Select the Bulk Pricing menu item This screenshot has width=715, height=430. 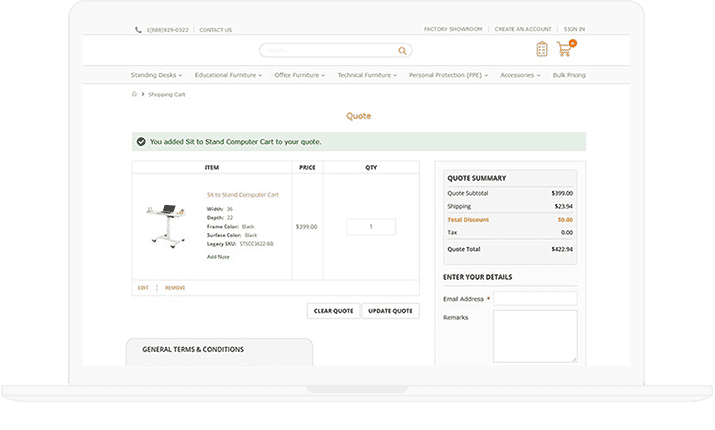[568, 75]
